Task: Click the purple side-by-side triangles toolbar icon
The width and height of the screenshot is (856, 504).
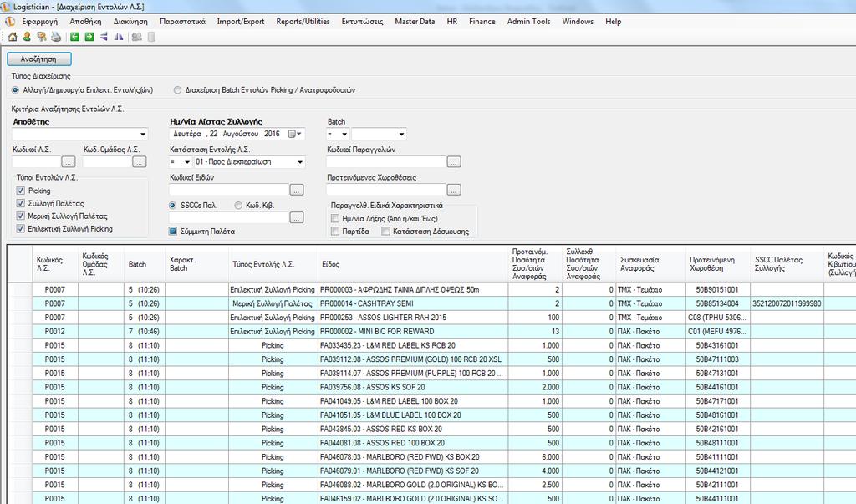Action: click(x=119, y=37)
